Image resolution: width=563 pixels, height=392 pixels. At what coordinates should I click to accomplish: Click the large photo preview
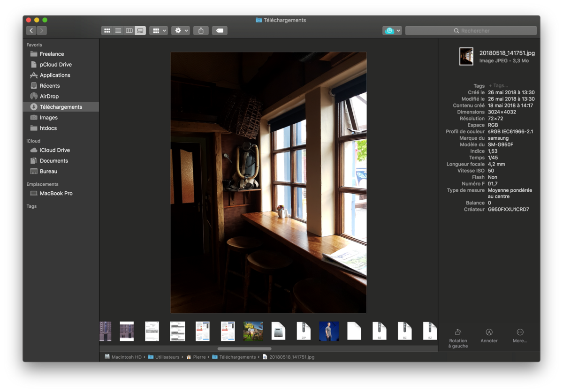(x=268, y=182)
